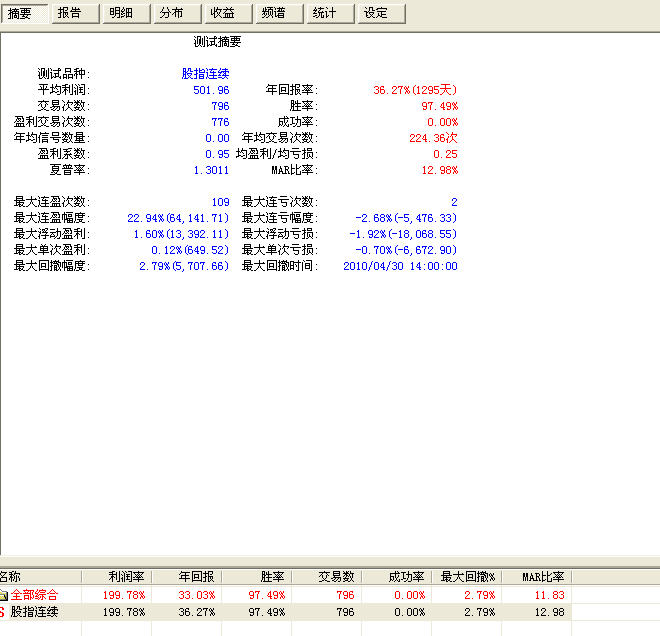Click the blue 股指连续 test symbol value
This screenshot has width=660, height=636.
pyautogui.click(x=205, y=74)
